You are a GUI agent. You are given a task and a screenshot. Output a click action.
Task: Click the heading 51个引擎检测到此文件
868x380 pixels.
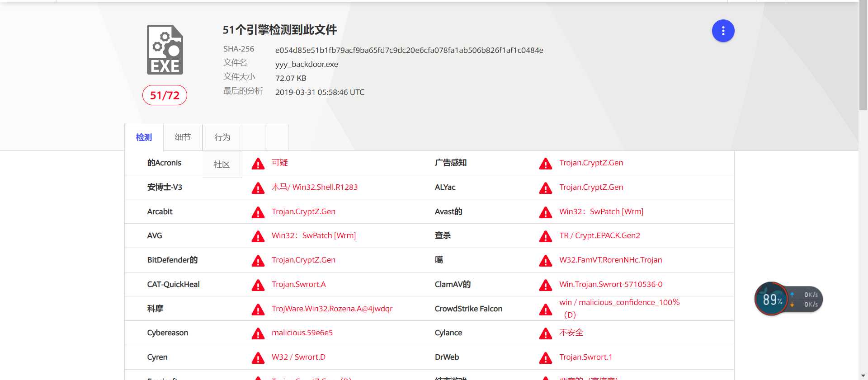click(x=279, y=30)
